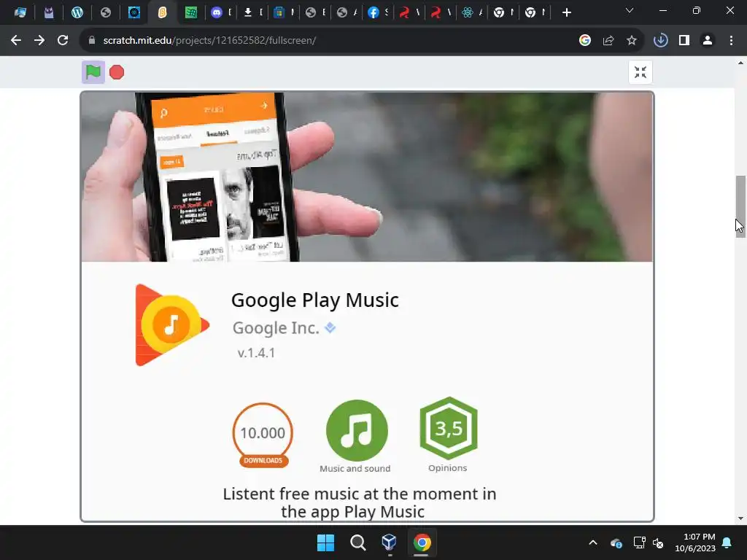Open the notification bell in the taskbar
Viewport: 747px width, 560px height.
point(727,542)
